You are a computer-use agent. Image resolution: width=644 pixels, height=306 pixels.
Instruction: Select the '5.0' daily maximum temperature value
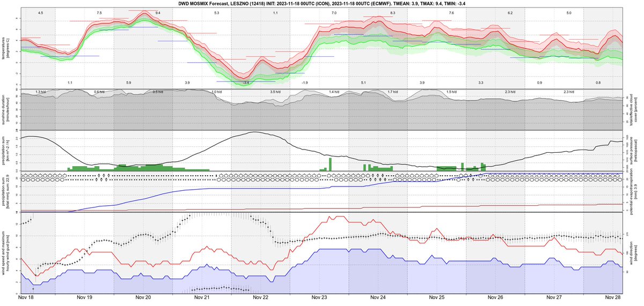pyautogui.click(x=569, y=12)
